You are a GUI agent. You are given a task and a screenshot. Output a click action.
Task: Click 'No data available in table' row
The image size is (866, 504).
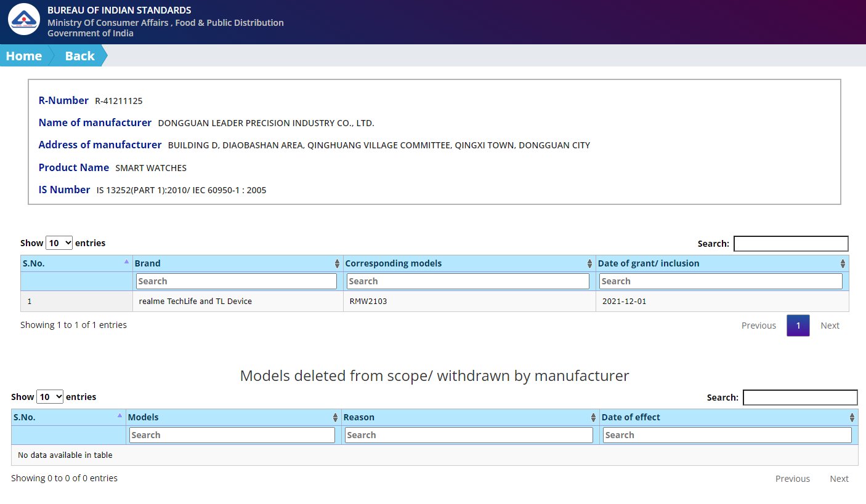pos(434,455)
